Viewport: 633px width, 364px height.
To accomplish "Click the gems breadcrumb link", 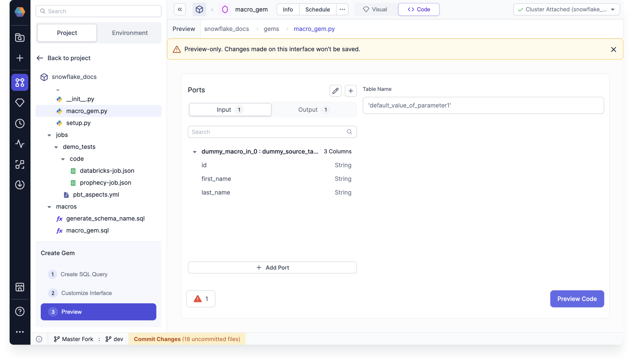I will (x=271, y=29).
